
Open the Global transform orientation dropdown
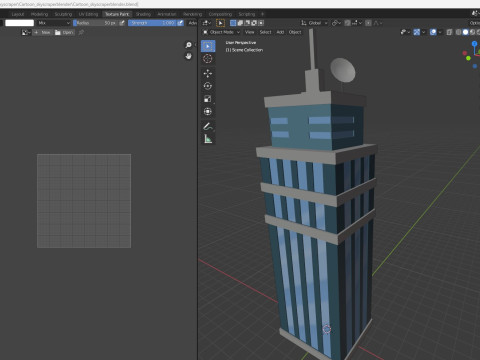click(315, 23)
